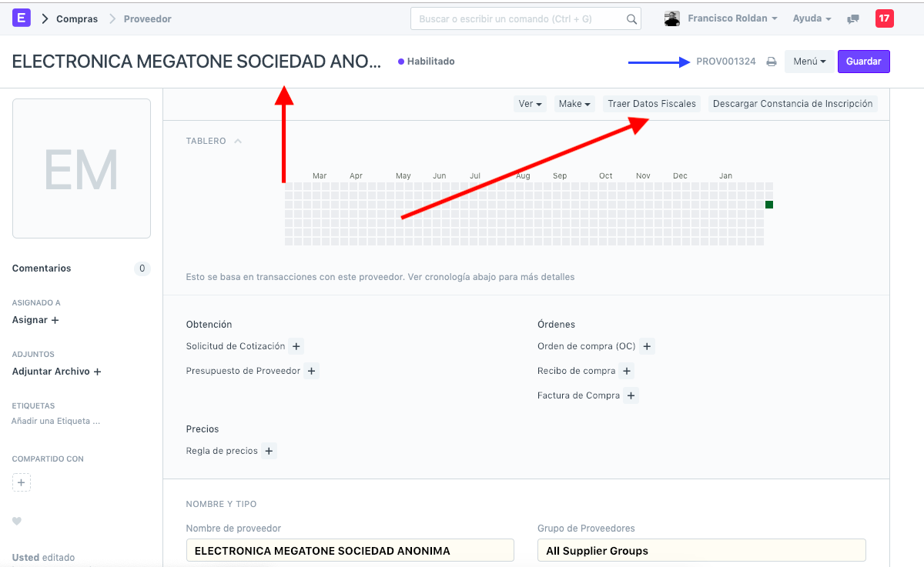Open the Menú dropdown
The image size is (924, 567).
coord(809,62)
